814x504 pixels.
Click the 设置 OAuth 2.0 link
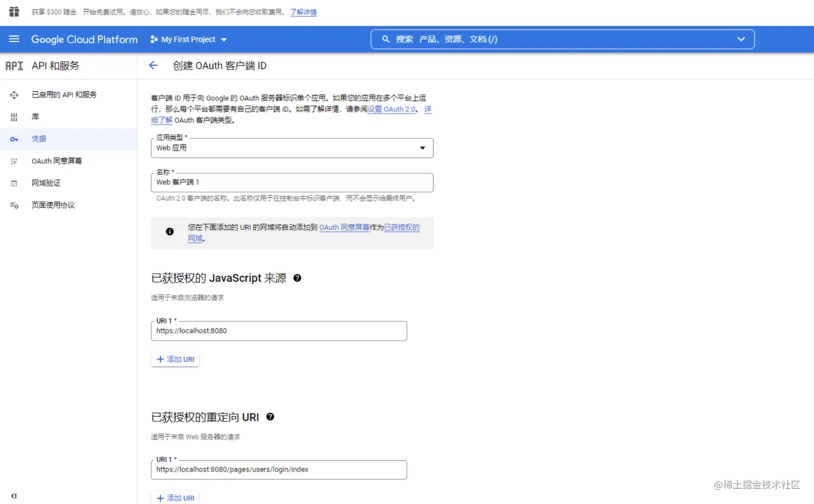pyautogui.click(x=391, y=109)
